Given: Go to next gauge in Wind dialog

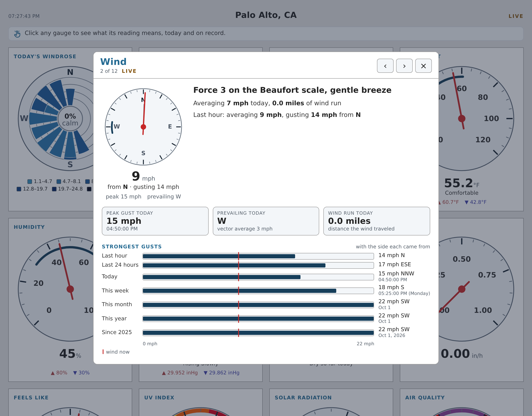Looking at the screenshot, I should [404, 66].
